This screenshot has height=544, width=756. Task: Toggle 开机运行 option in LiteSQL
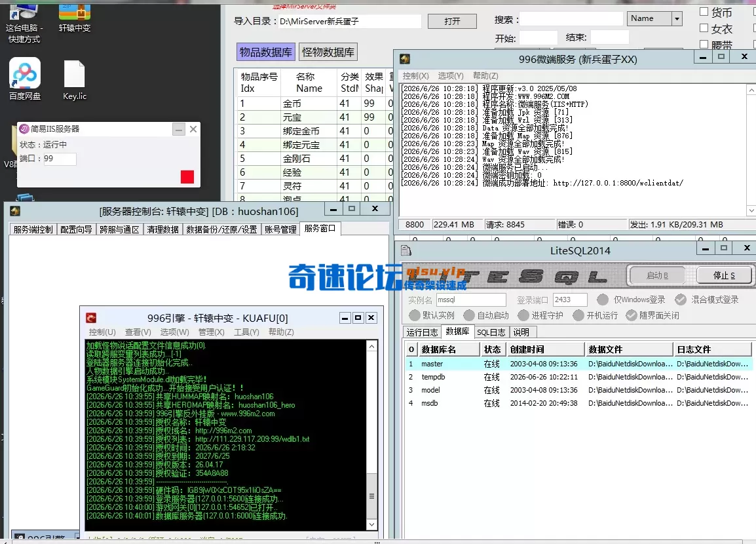tap(578, 315)
